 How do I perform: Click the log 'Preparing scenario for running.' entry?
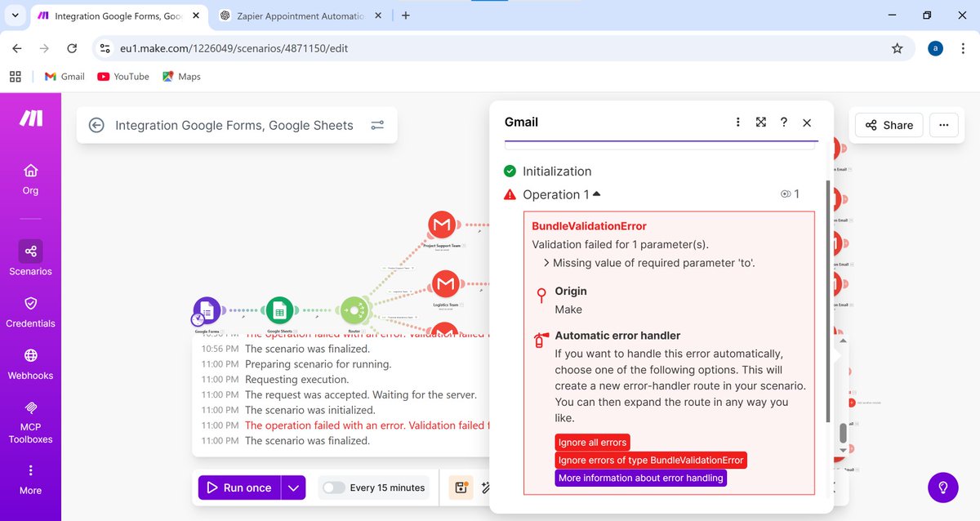[318, 364]
